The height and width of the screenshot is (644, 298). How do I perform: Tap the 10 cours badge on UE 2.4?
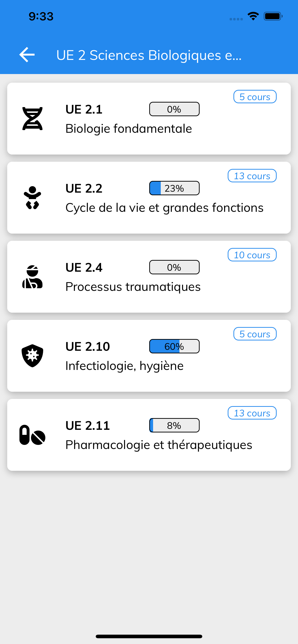coord(252,255)
